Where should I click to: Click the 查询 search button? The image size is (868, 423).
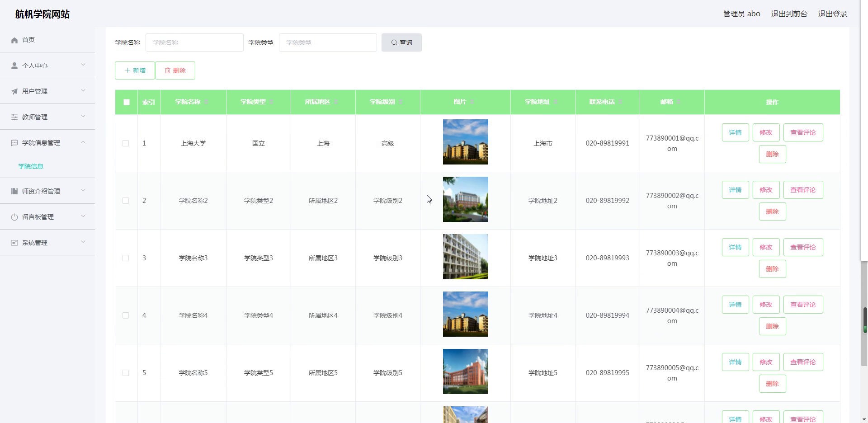pos(401,42)
